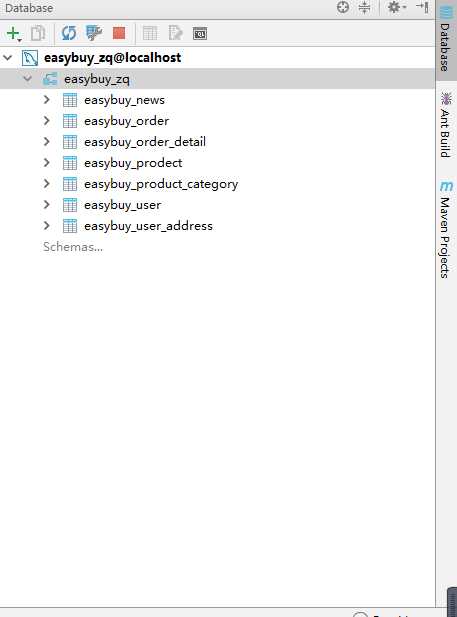Click the easybuy_order_detail table icon
457x617 pixels.
pos(70,142)
